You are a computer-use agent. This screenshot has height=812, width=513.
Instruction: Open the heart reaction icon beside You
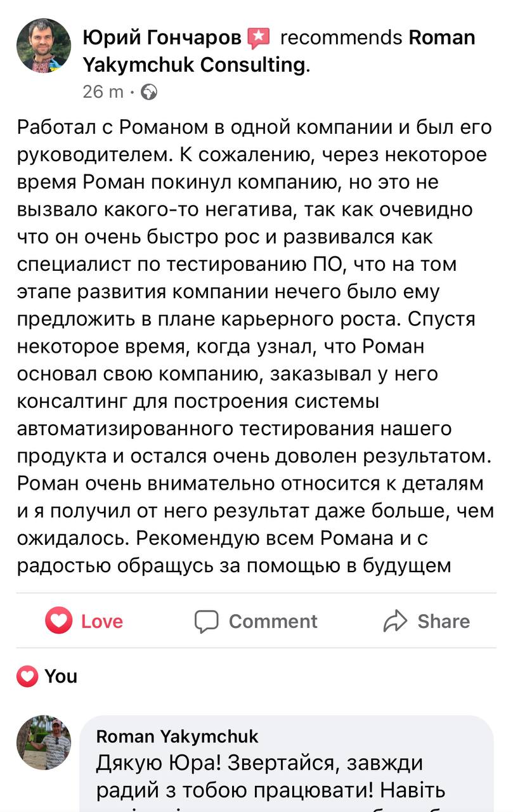27,676
